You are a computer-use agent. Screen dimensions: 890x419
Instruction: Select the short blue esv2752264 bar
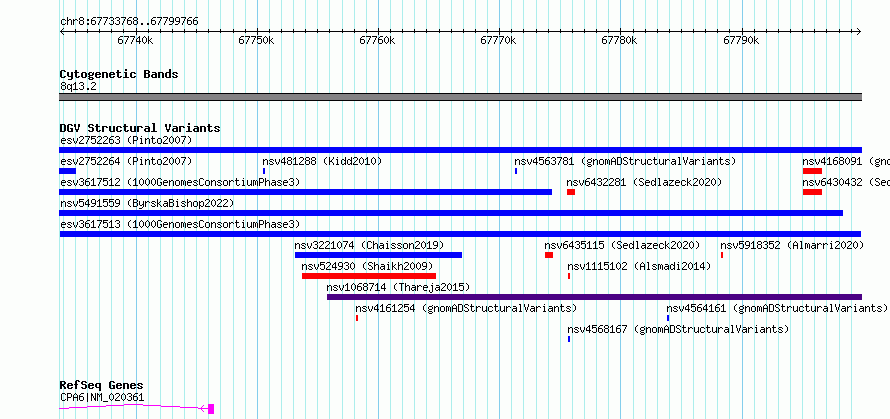(68, 171)
